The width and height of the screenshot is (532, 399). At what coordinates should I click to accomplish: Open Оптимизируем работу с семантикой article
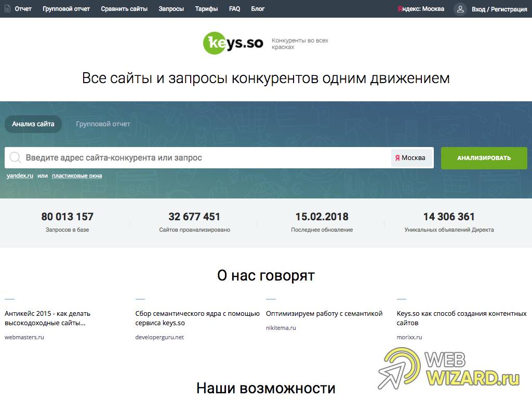point(324,313)
